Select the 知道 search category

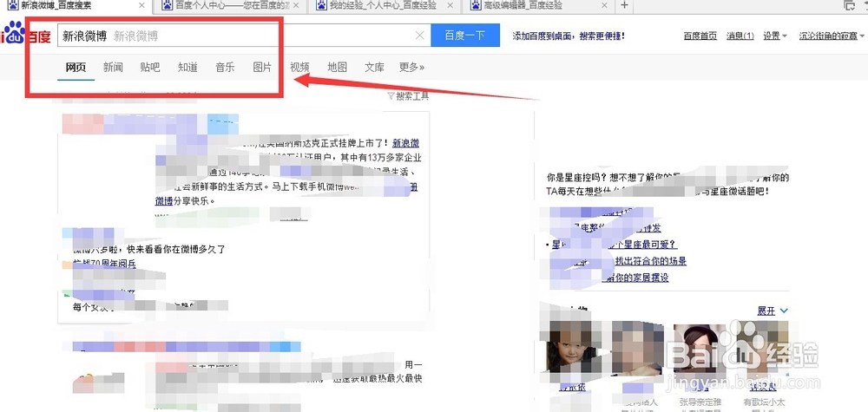click(x=187, y=68)
